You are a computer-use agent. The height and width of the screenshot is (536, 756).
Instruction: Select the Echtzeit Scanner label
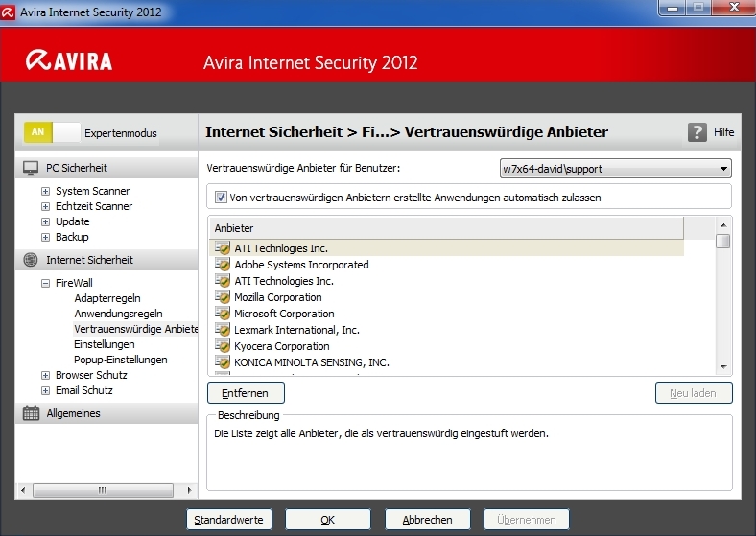pos(94,207)
